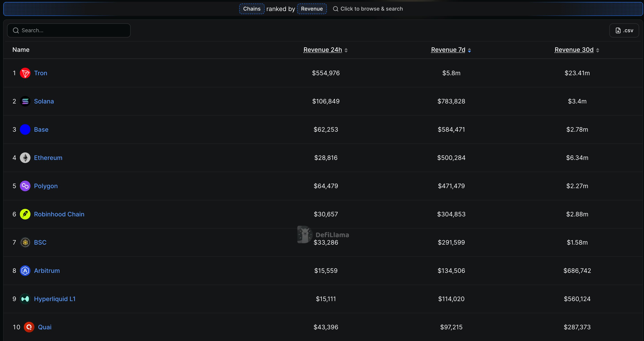Focus the Search... input field

click(69, 30)
